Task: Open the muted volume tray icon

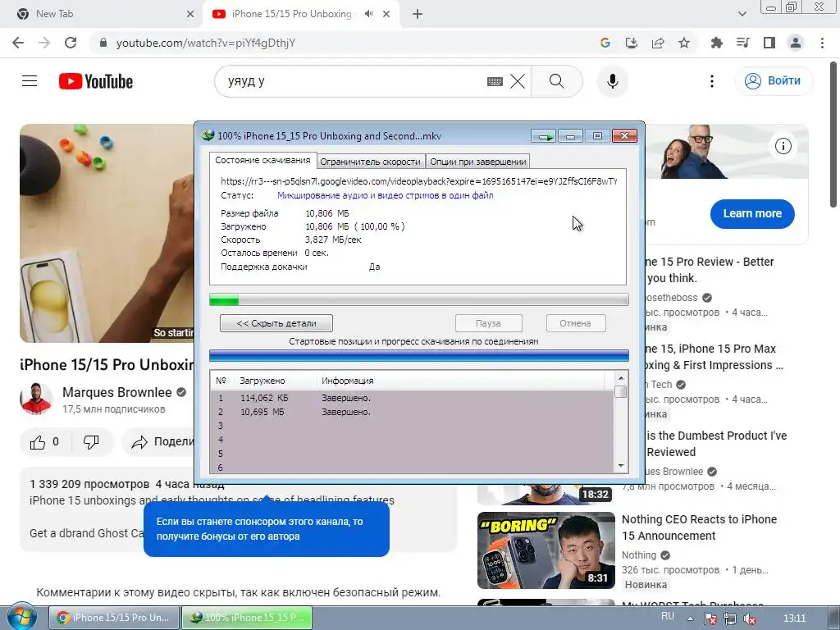Action: click(750, 619)
